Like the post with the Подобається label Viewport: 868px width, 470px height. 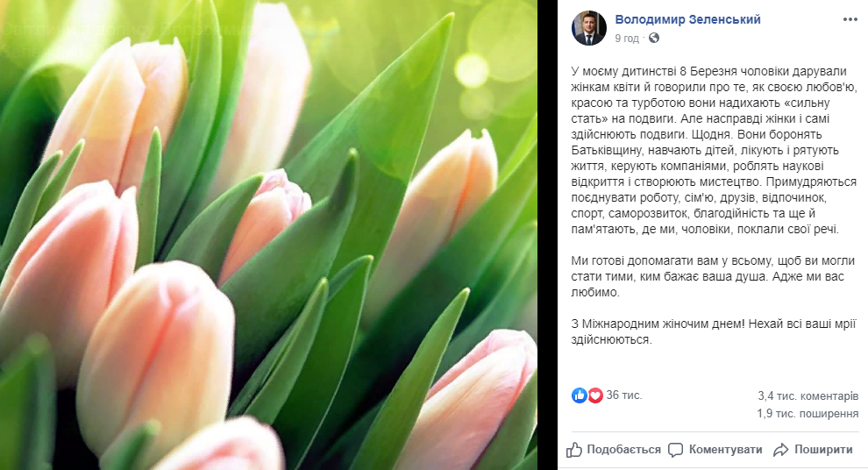tap(623, 450)
